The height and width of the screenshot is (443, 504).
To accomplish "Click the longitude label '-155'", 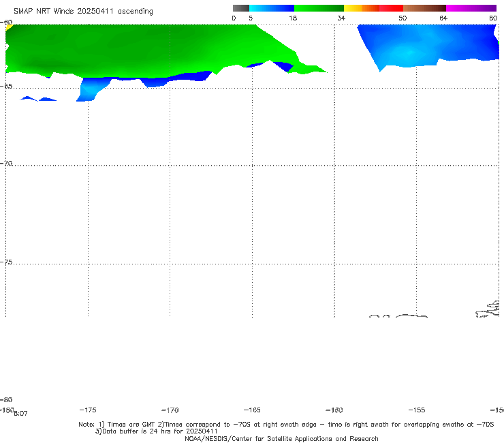I will click(417, 410).
